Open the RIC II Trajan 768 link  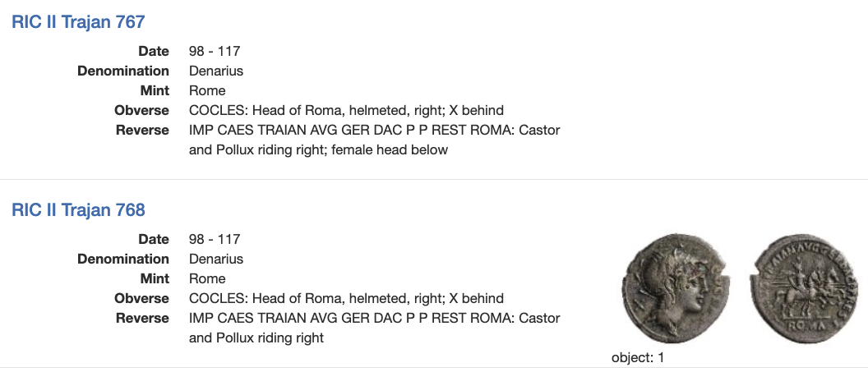pos(78,210)
